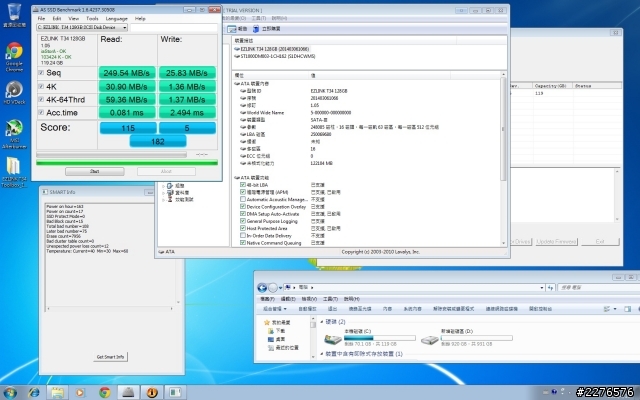Click the Report icon in Lavalys toolbar

click(x=232, y=29)
